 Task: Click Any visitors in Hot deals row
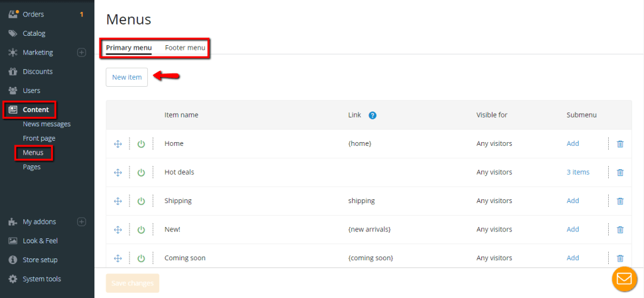(494, 172)
